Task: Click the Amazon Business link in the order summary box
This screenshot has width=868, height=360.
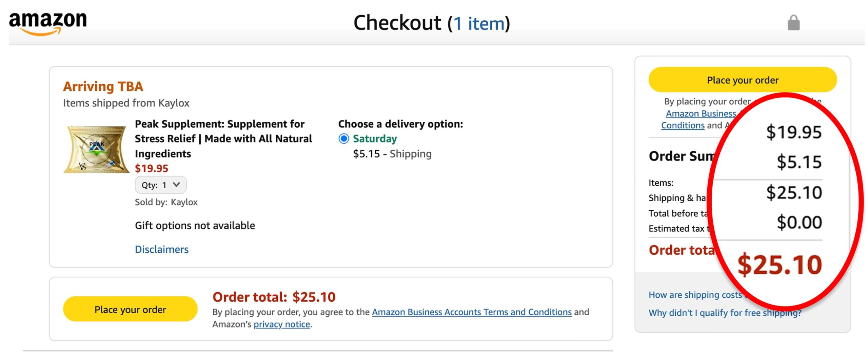Action: [x=701, y=113]
